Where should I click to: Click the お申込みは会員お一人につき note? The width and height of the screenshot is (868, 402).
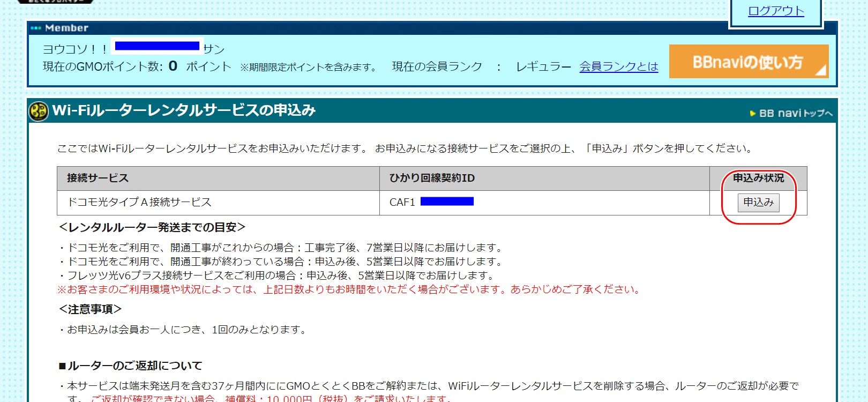184,330
